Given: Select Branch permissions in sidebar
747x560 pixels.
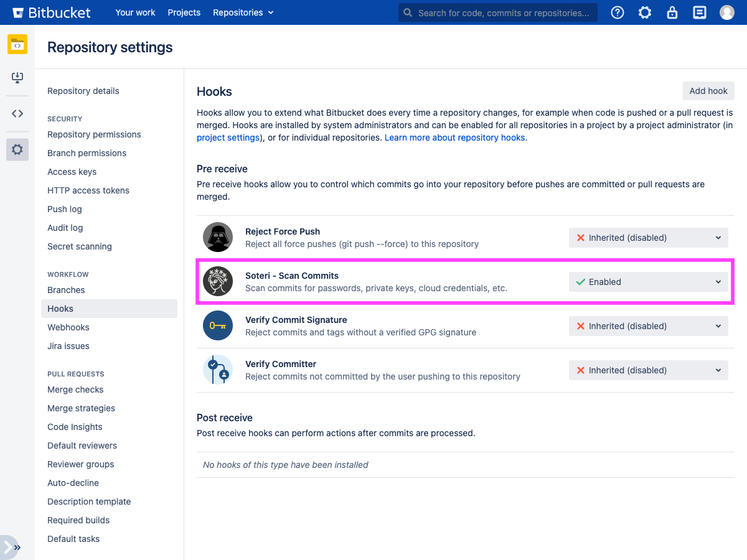Looking at the screenshot, I should [87, 153].
